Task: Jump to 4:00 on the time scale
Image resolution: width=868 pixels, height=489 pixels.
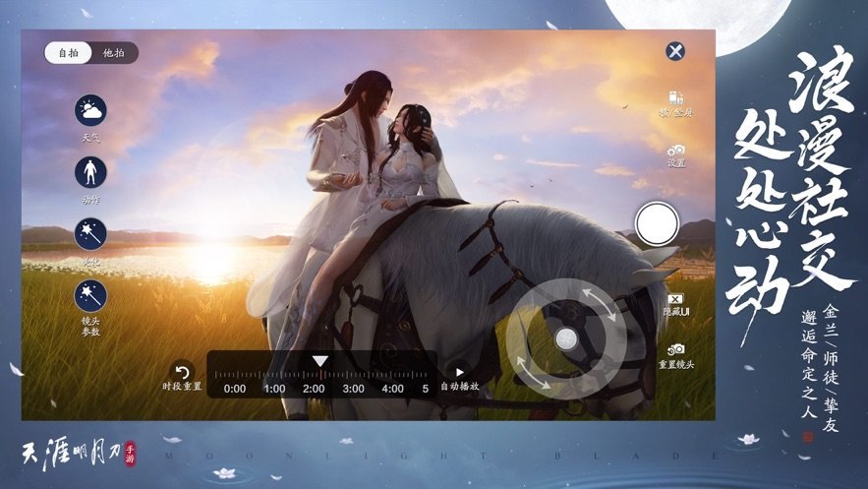Action: click(x=392, y=388)
